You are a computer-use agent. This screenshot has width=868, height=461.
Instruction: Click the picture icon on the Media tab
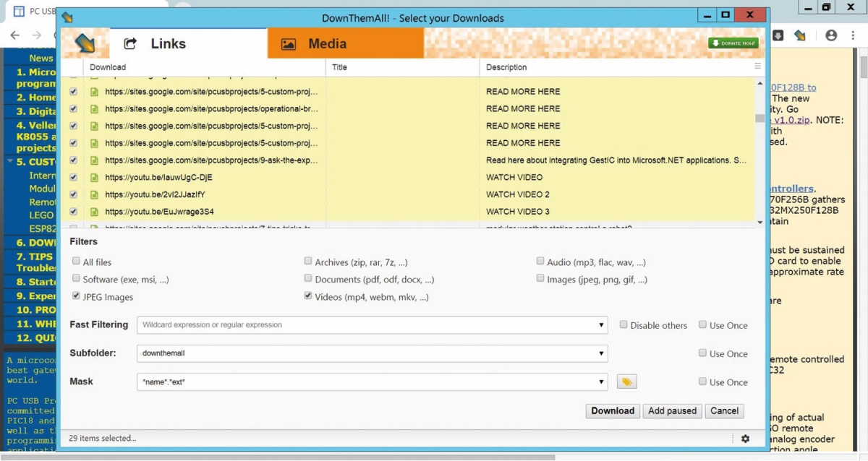288,44
